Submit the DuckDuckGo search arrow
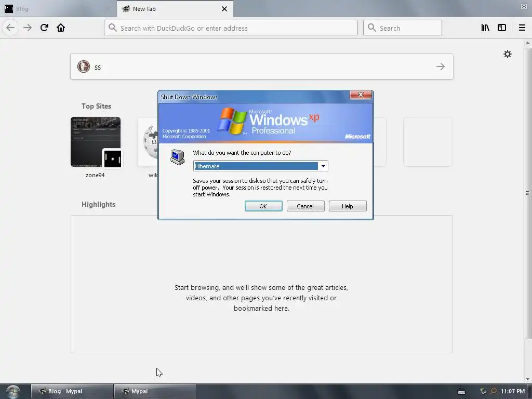 click(x=441, y=66)
